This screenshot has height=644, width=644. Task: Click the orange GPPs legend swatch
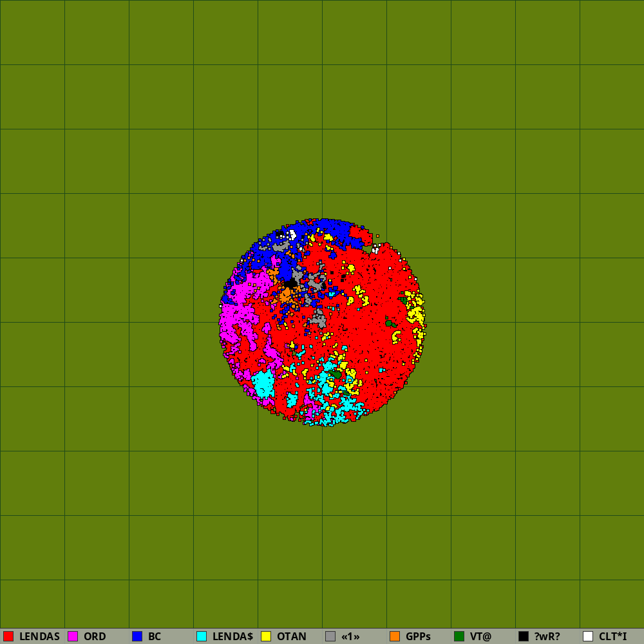395,636
